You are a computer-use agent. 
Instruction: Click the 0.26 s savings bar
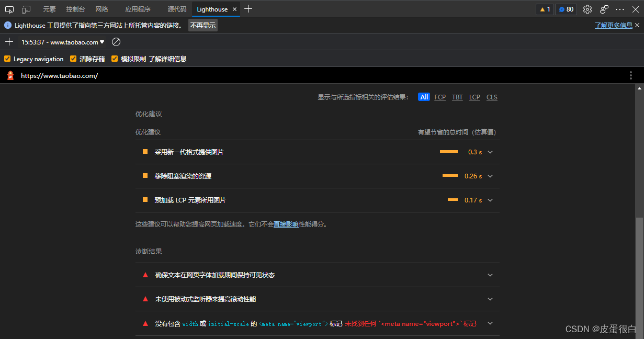click(450, 176)
